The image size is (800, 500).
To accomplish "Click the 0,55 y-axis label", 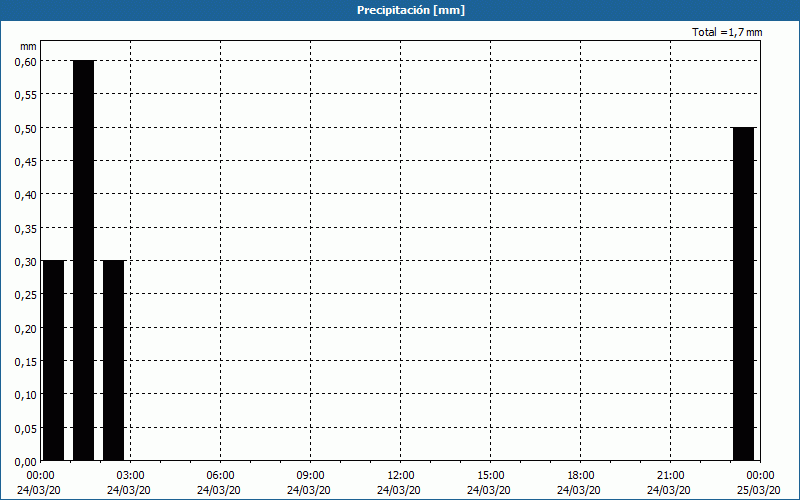I will (x=26, y=95).
